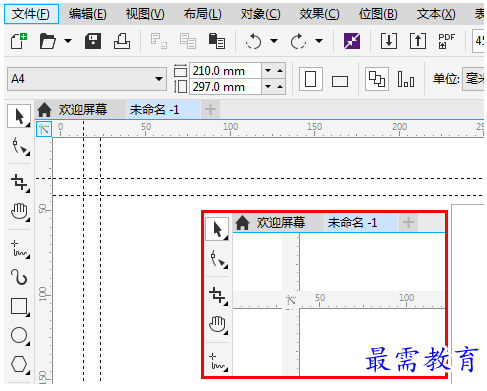The height and width of the screenshot is (391, 487).
Task: Click the Undo arrow icon
Action: click(254, 41)
